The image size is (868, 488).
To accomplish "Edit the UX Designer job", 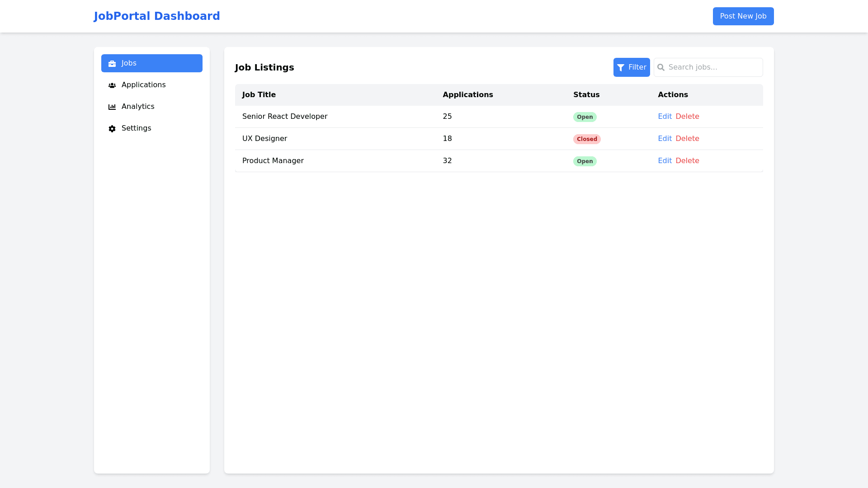I will tap(665, 139).
